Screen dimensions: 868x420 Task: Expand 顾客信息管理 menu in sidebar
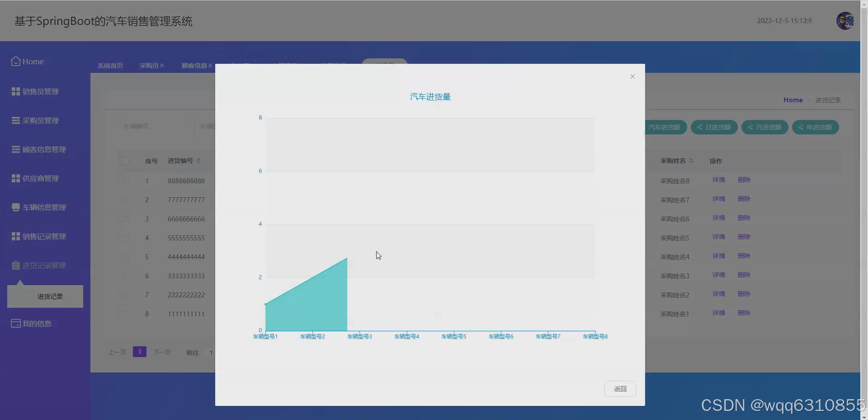click(x=44, y=149)
